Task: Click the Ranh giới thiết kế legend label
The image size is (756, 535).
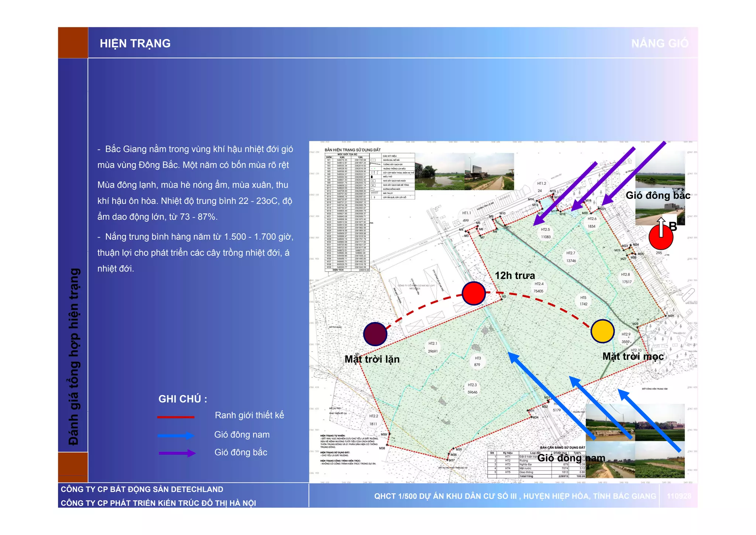Action: tap(249, 415)
